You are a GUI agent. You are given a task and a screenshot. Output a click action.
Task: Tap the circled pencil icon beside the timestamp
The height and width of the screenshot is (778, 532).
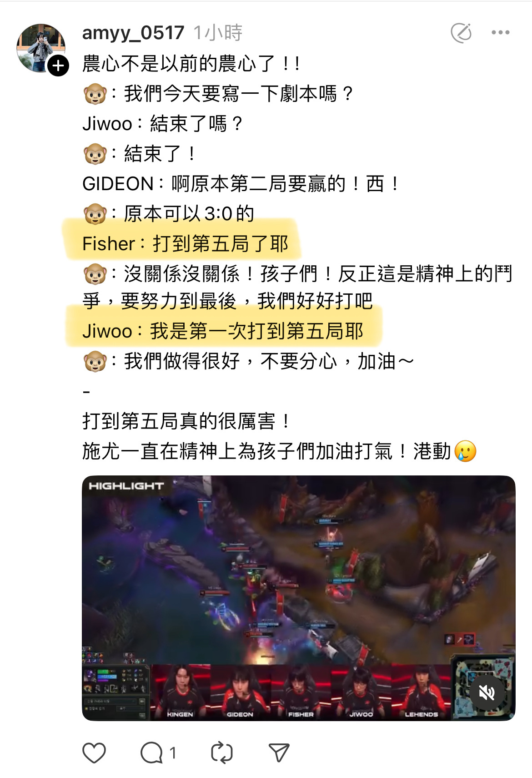[461, 32]
